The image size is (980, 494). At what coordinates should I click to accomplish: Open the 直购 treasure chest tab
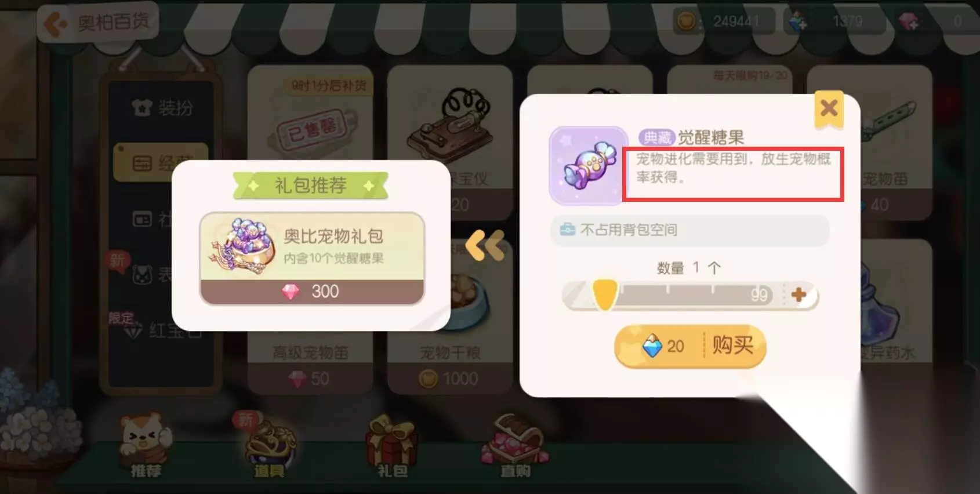click(516, 445)
